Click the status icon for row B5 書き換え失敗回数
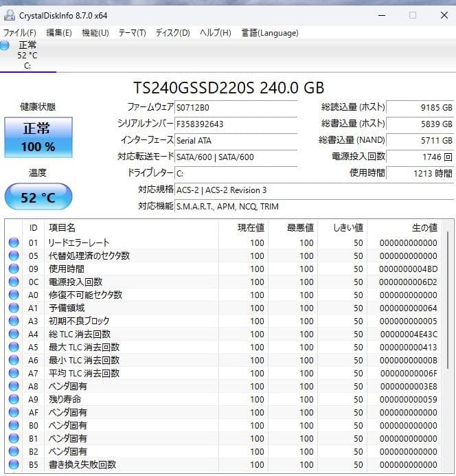 coord(14,464)
